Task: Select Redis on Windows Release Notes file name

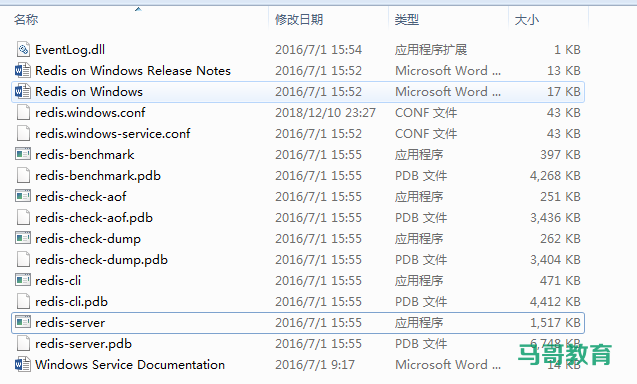Action: (x=133, y=71)
